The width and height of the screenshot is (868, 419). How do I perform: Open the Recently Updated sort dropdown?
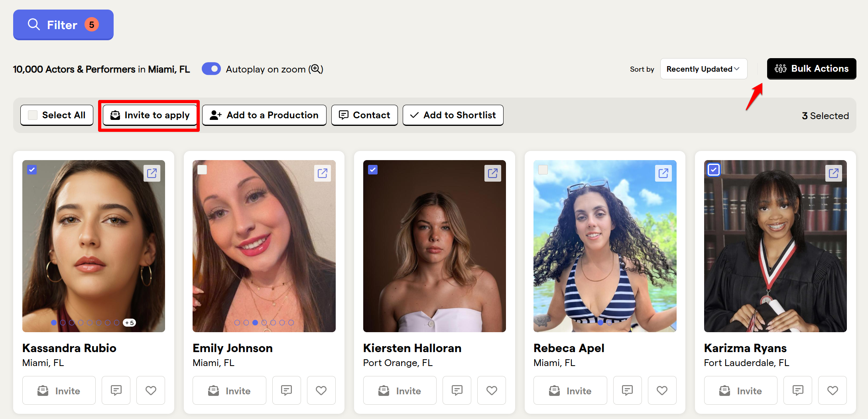coord(703,69)
